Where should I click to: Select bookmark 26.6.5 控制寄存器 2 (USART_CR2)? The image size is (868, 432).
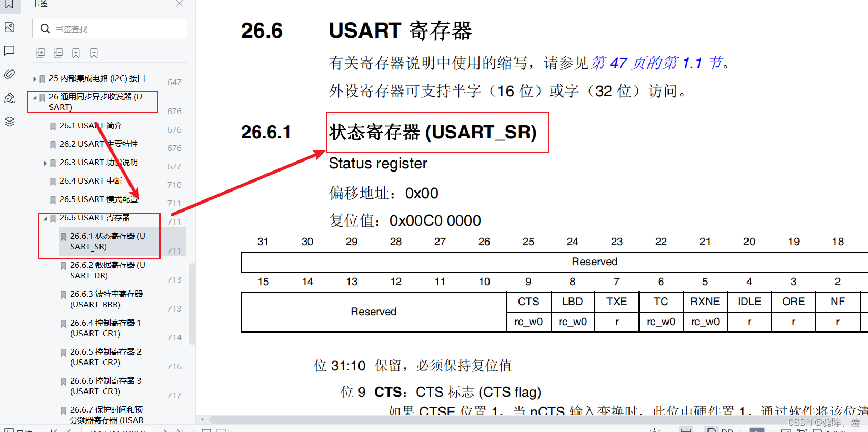point(106,357)
